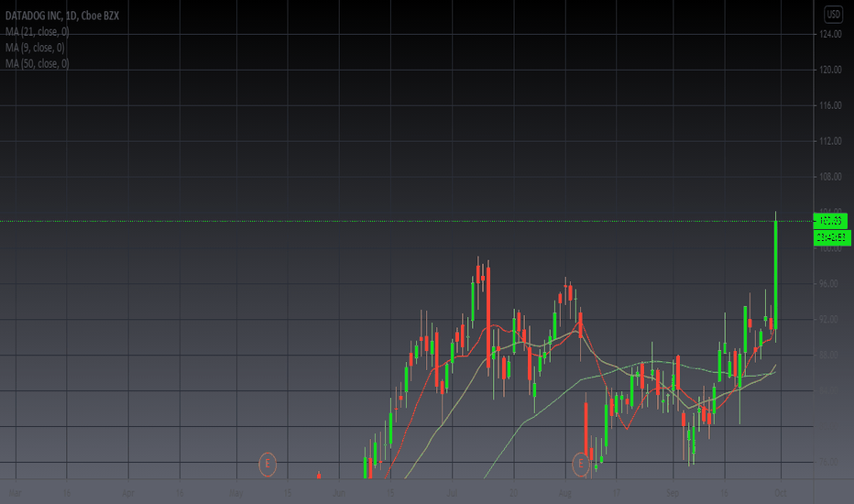Click the 108.00 price axis label
Screen dimensions: 854x504
click(x=830, y=177)
